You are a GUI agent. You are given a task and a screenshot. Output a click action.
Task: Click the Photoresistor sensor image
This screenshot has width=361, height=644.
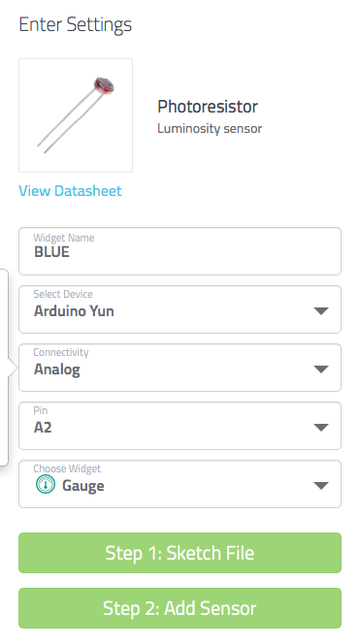pyautogui.click(x=76, y=115)
